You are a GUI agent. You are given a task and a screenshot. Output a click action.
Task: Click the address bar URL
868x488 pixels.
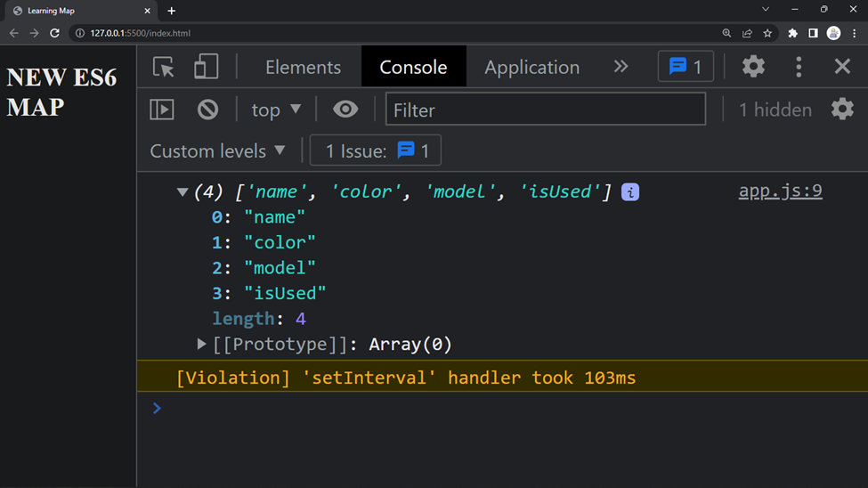point(140,33)
